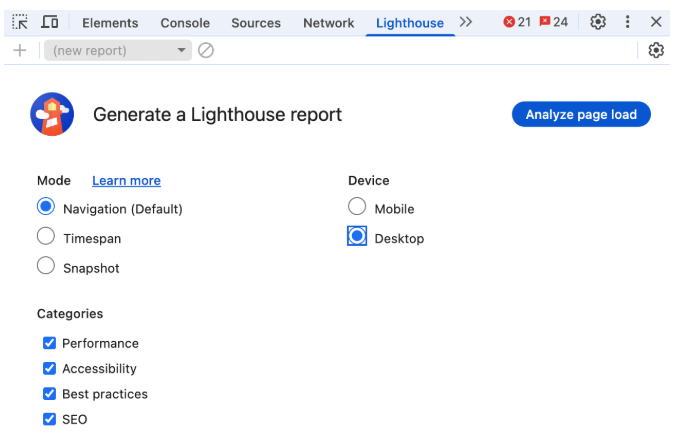Switch to the Console tab
677x441 pixels.
click(x=185, y=23)
